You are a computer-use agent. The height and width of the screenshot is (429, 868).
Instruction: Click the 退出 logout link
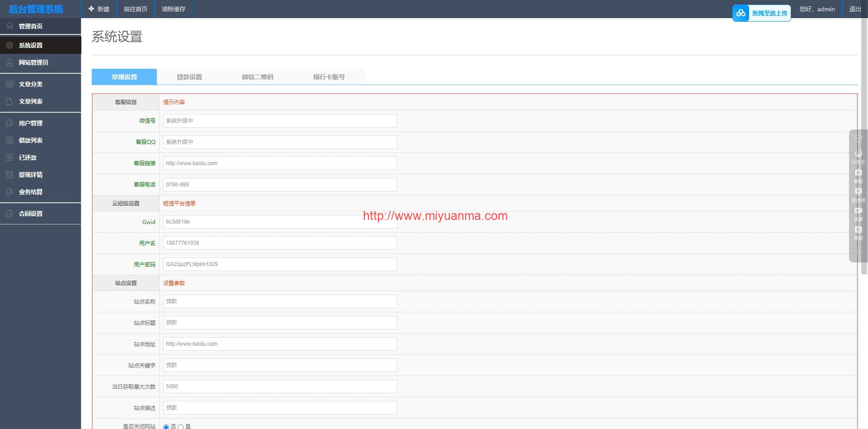(x=855, y=9)
